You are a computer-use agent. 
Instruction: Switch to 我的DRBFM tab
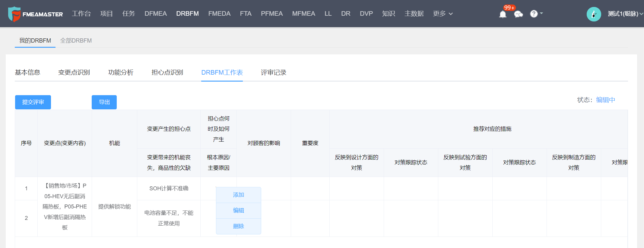pyautogui.click(x=35, y=40)
